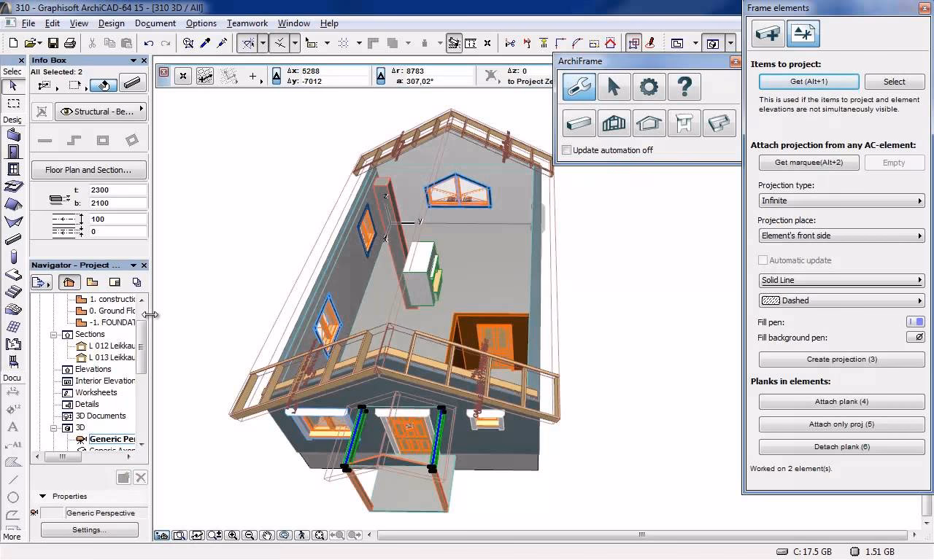
Task: Choose the Door tool in the toolbox
Action: point(13,152)
